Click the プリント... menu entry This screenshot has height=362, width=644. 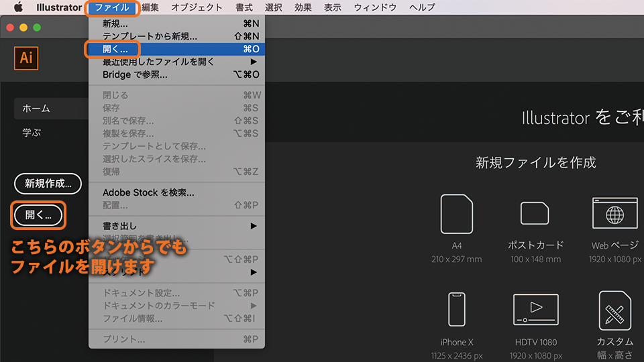(x=176, y=339)
